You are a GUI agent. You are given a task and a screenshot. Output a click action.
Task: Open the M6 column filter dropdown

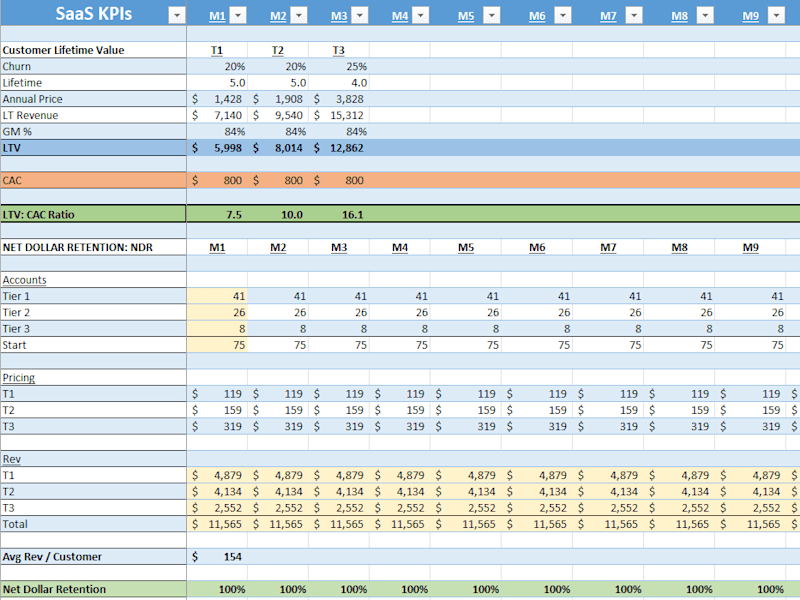click(x=562, y=15)
